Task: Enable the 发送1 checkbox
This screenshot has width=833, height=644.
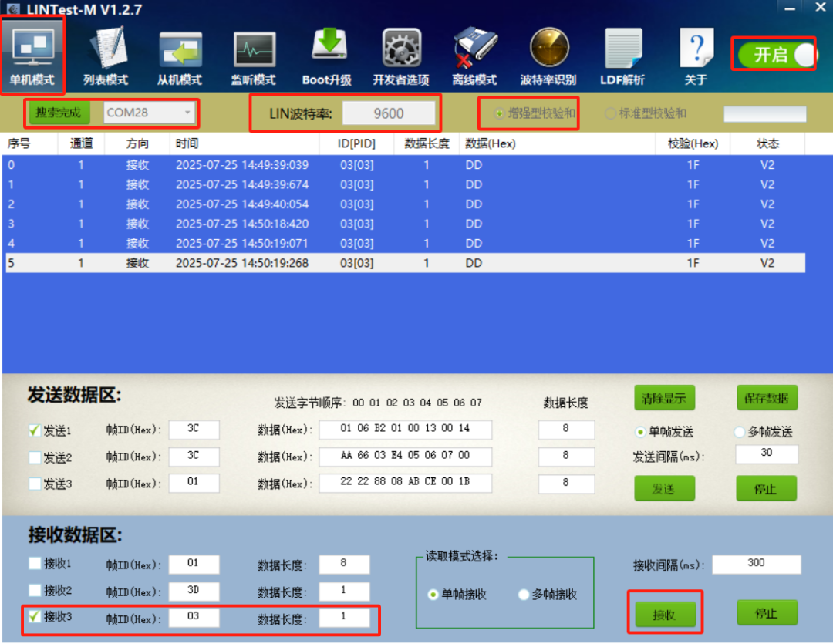Action: coord(35,430)
